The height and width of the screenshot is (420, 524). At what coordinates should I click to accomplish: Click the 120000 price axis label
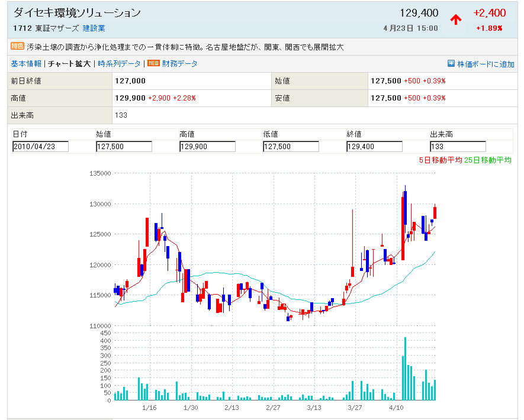[100, 265]
